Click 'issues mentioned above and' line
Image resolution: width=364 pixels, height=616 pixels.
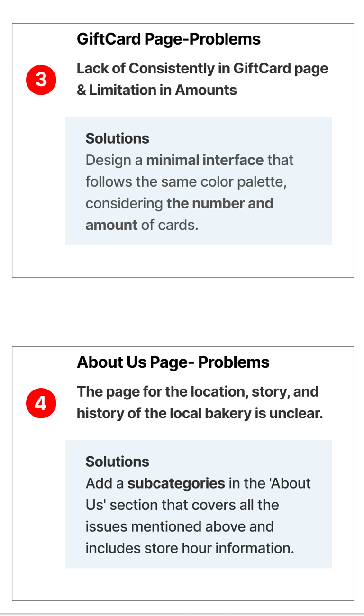pyautogui.click(x=180, y=526)
